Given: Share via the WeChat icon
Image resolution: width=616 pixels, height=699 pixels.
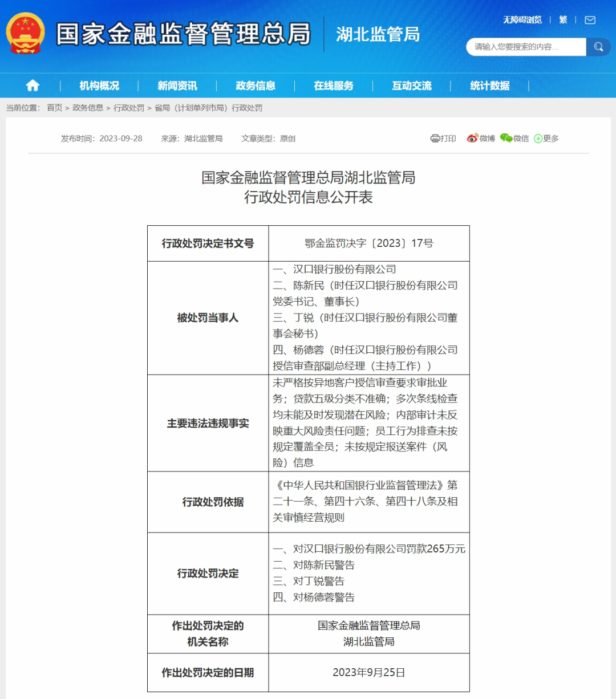Looking at the screenshot, I should pos(506,138).
